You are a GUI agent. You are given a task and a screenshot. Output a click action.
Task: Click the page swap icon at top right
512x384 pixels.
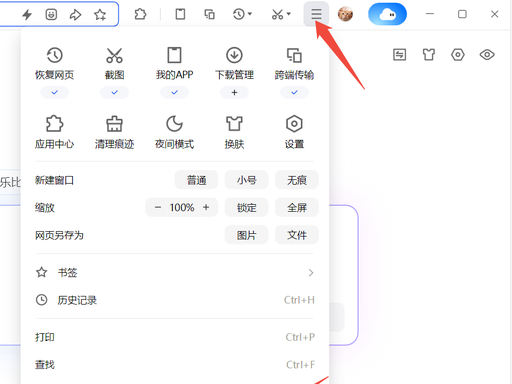(x=400, y=55)
